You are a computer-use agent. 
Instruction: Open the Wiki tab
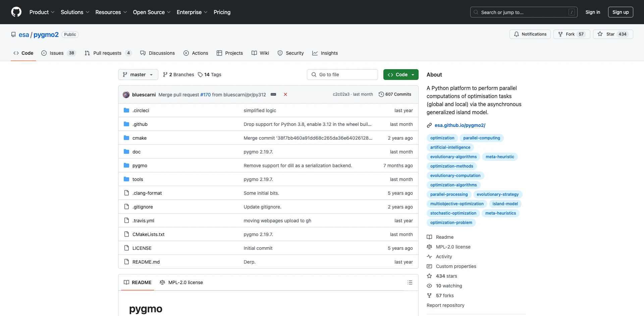coord(260,53)
